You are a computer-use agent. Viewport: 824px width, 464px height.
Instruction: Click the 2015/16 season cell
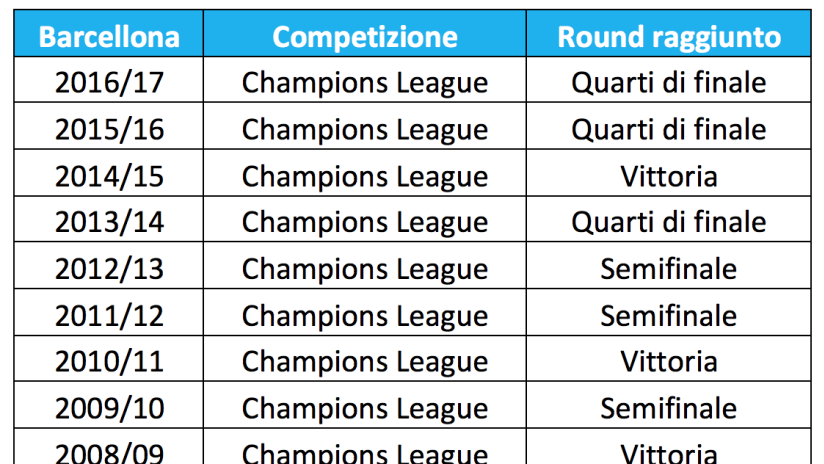pyautogui.click(x=109, y=126)
